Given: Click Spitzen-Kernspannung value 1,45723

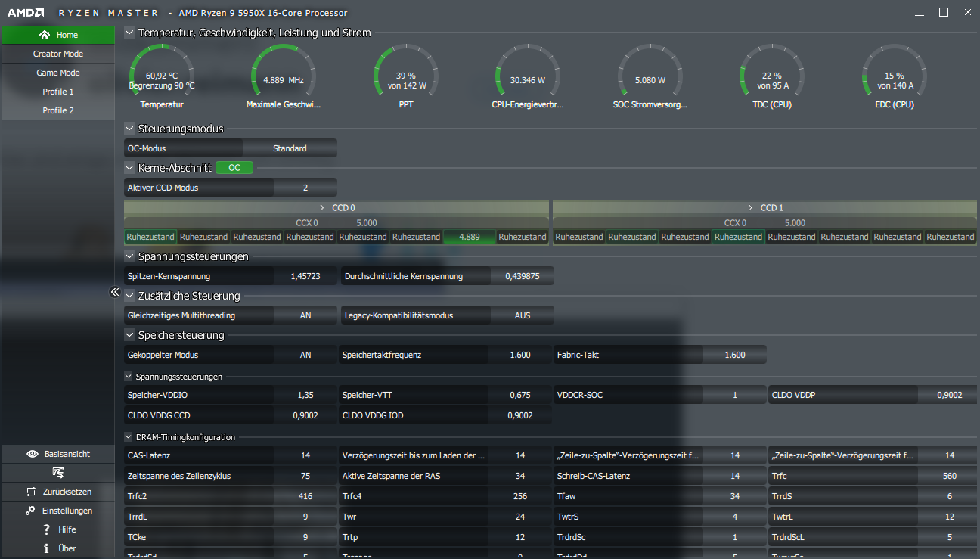Looking at the screenshot, I should [305, 276].
